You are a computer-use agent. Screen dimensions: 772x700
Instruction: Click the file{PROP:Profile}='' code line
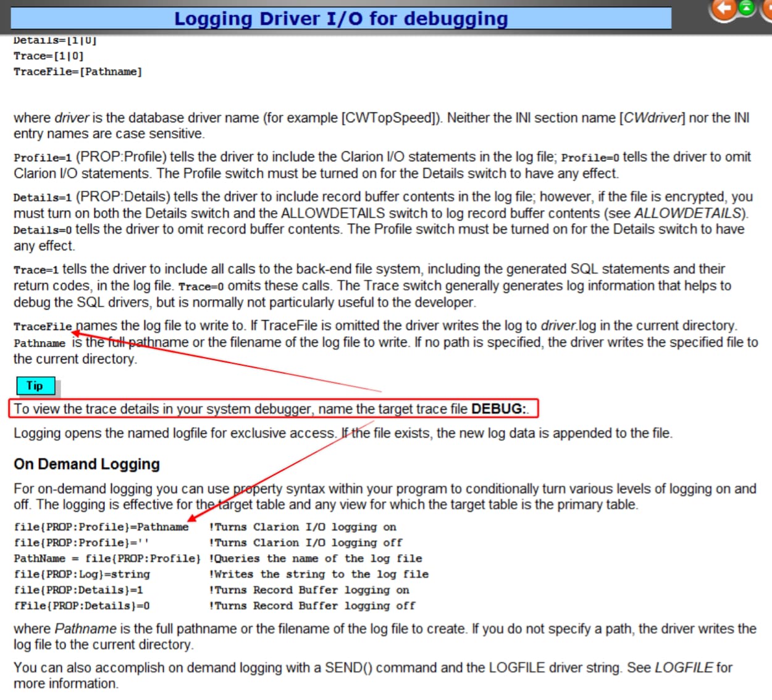(82, 543)
